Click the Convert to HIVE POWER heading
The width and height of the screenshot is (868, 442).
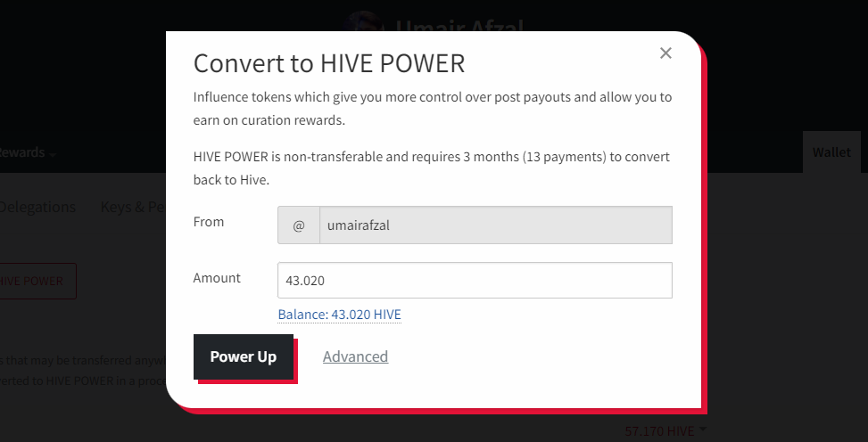pos(329,63)
